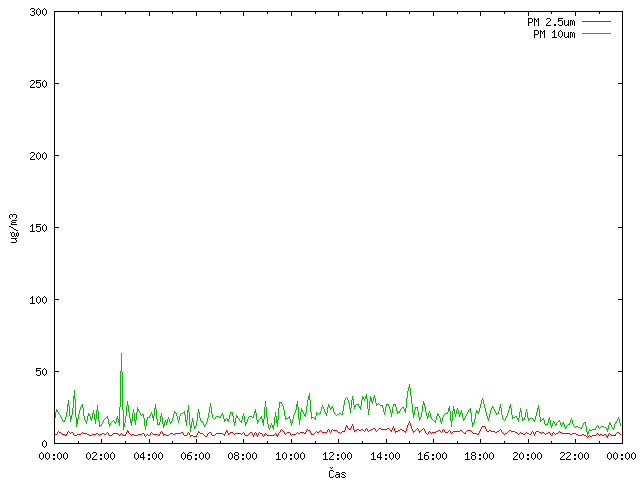This screenshot has height=480, width=640.
Task: Click the 14:00 x-axis time label
Action: click(385, 456)
